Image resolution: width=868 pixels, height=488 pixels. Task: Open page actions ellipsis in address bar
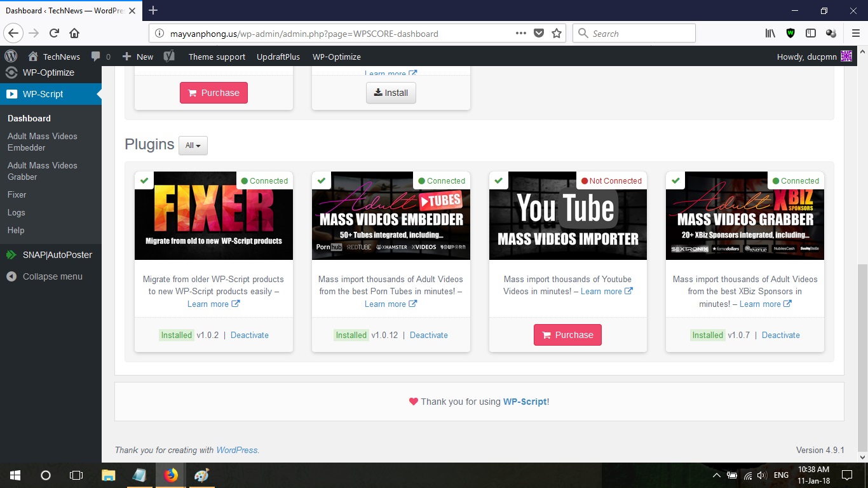click(521, 33)
